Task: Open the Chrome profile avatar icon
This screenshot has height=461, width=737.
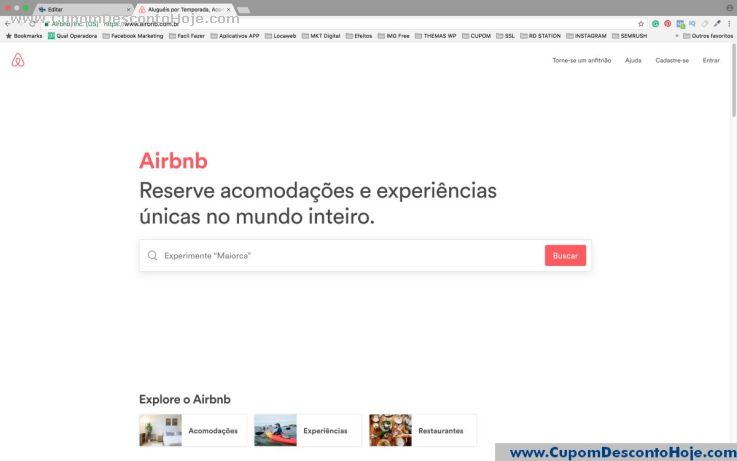Action: 729,8
